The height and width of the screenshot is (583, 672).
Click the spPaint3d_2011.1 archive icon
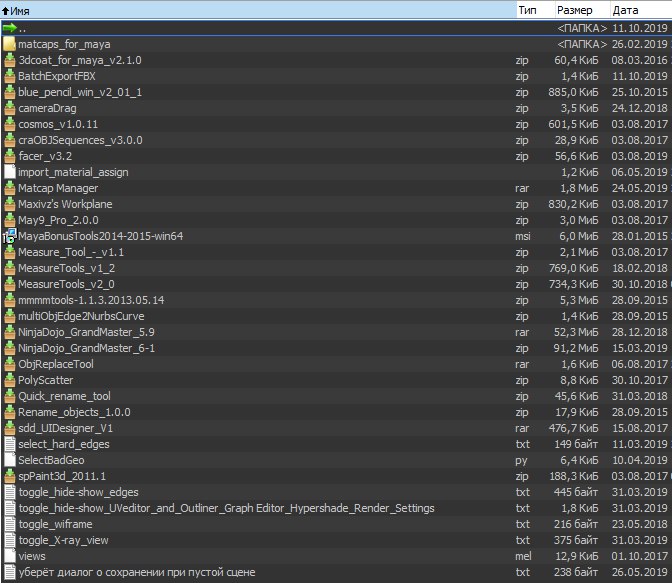coord(9,476)
